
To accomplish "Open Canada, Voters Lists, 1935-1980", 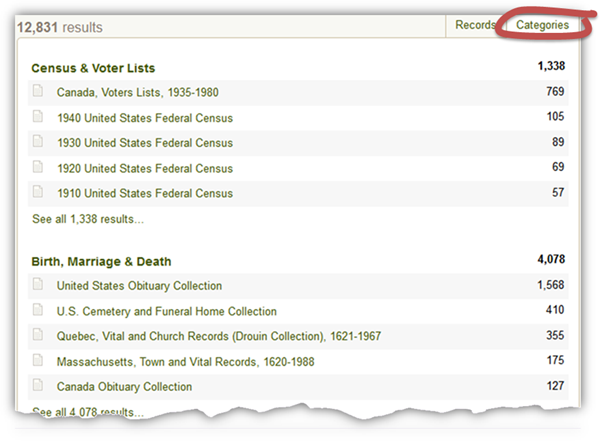I will (x=138, y=93).
